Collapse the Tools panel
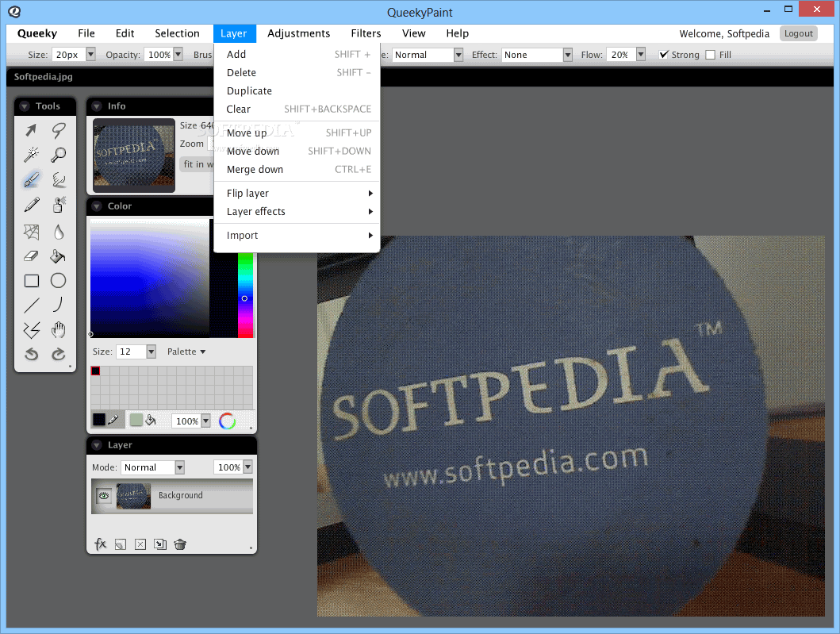Screen dimensions: 840x634 point(24,106)
